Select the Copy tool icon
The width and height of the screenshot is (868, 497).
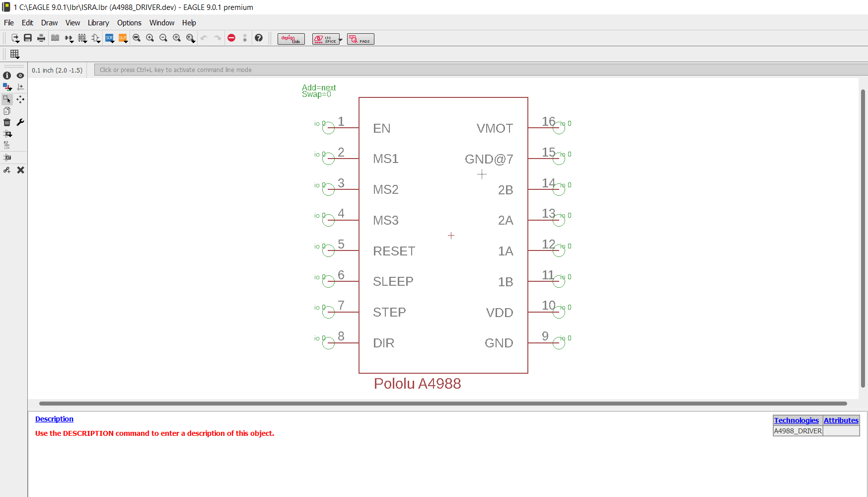point(7,111)
